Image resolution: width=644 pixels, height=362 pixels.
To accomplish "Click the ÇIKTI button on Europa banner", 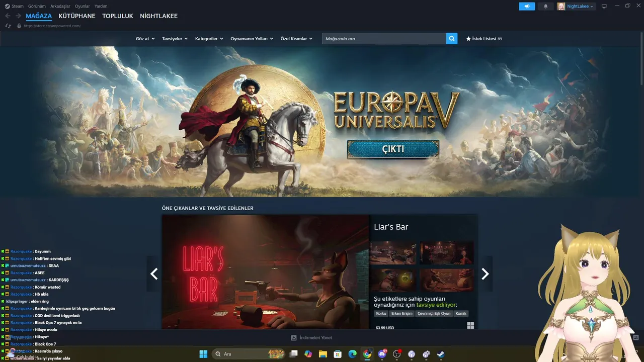I will click(393, 149).
